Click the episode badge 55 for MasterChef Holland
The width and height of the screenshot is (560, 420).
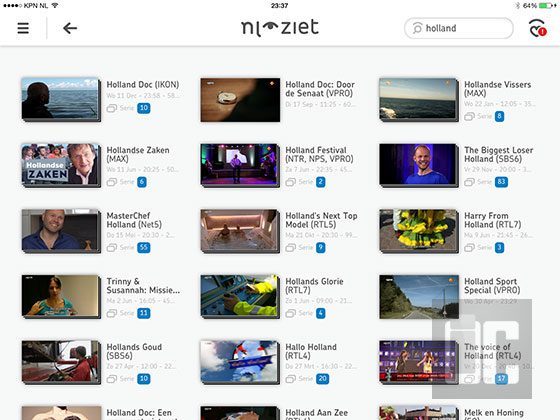144,248
